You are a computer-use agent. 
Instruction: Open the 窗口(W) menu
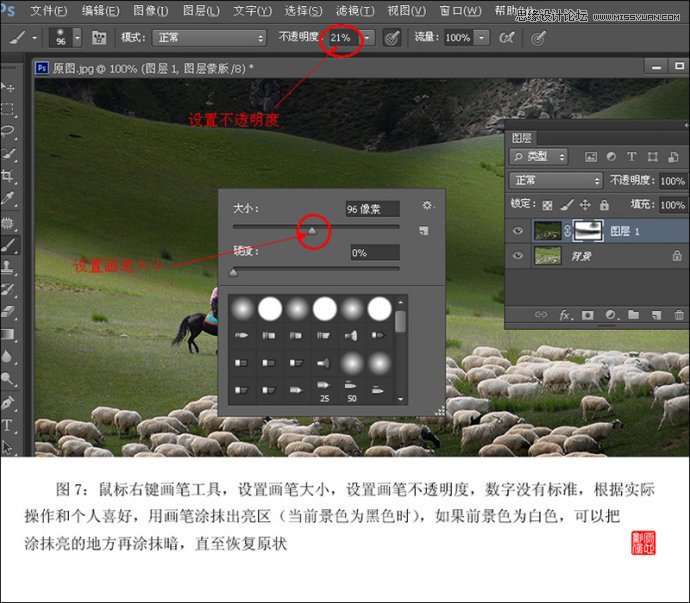[x=460, y=11]
